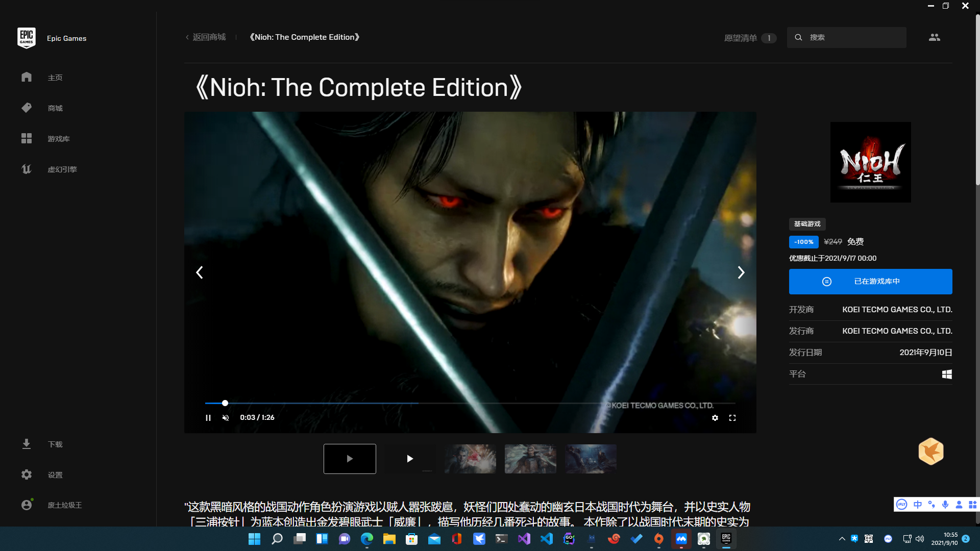The height and width of the screenshot is (551, 980).
Task: Open Terminal from taskbar
Action: 501,539
